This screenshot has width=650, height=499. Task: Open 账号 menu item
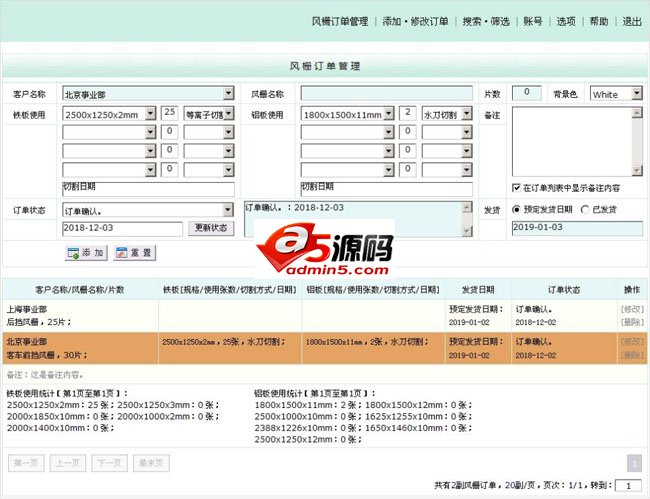click(x=533, y=21)
